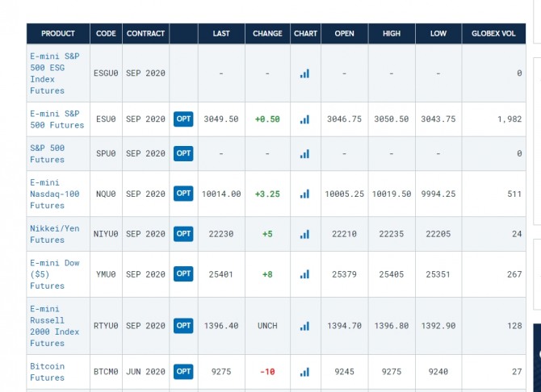The height and width of the screenshot is (392, 541).
Task: Open Nikkei/Yen Futures chart icon
Action: [x=304, y=234]
